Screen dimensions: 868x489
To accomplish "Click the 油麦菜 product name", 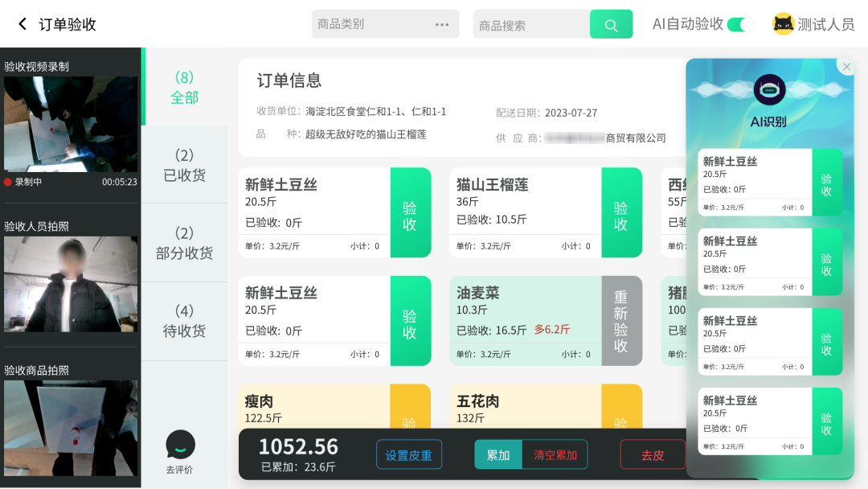I will [x=477, y=293].
